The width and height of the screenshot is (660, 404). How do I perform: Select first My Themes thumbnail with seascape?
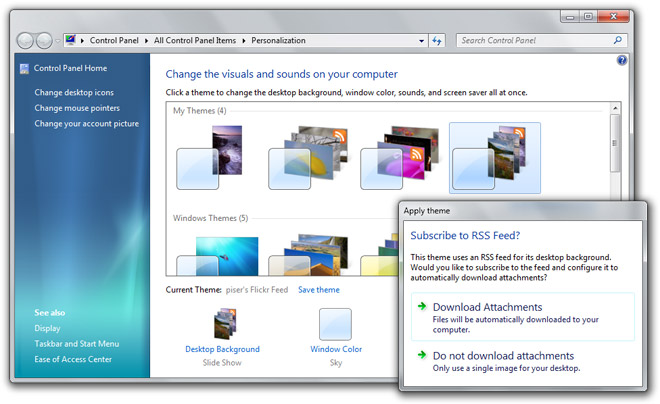[210, 157]
